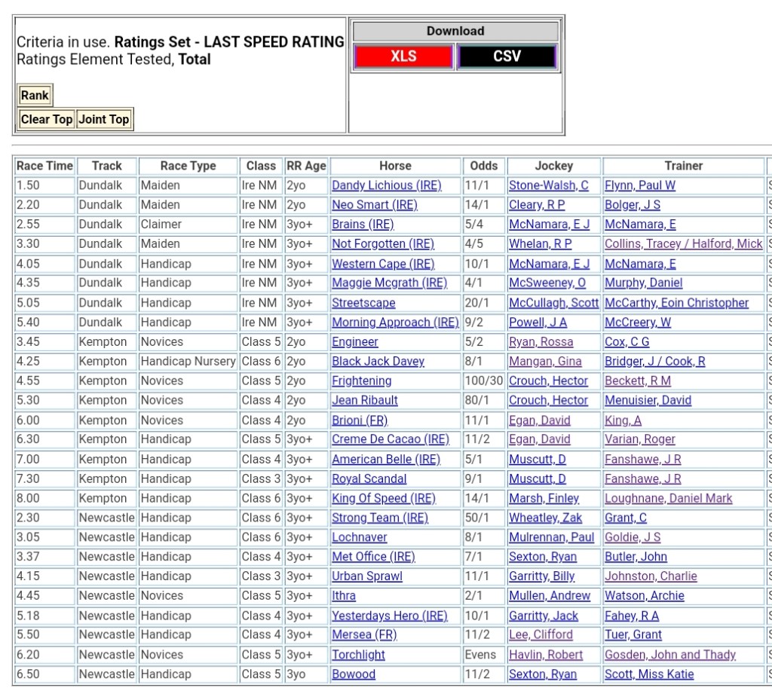Open trainer Varian, Roger link
This screenshot has height=700, width=772.
click(x=639, y=439)
